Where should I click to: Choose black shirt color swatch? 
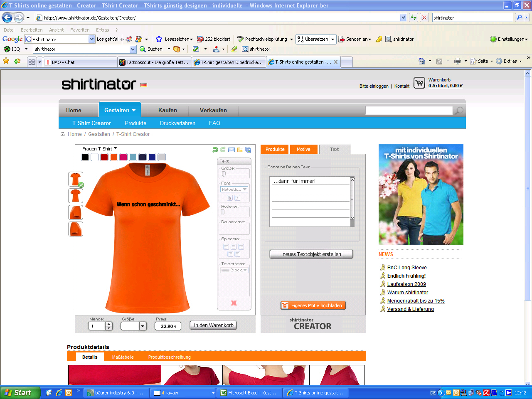[85, 157]
